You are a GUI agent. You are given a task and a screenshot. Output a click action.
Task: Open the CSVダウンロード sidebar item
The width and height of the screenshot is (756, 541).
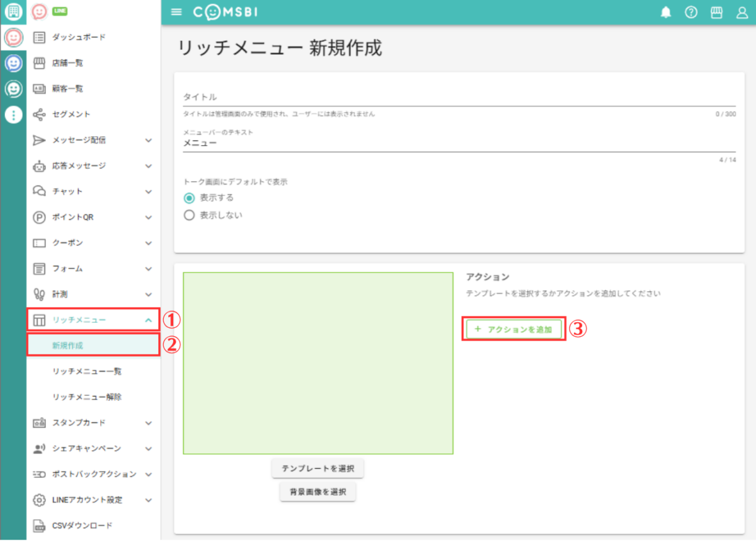(x=82, y=525)
